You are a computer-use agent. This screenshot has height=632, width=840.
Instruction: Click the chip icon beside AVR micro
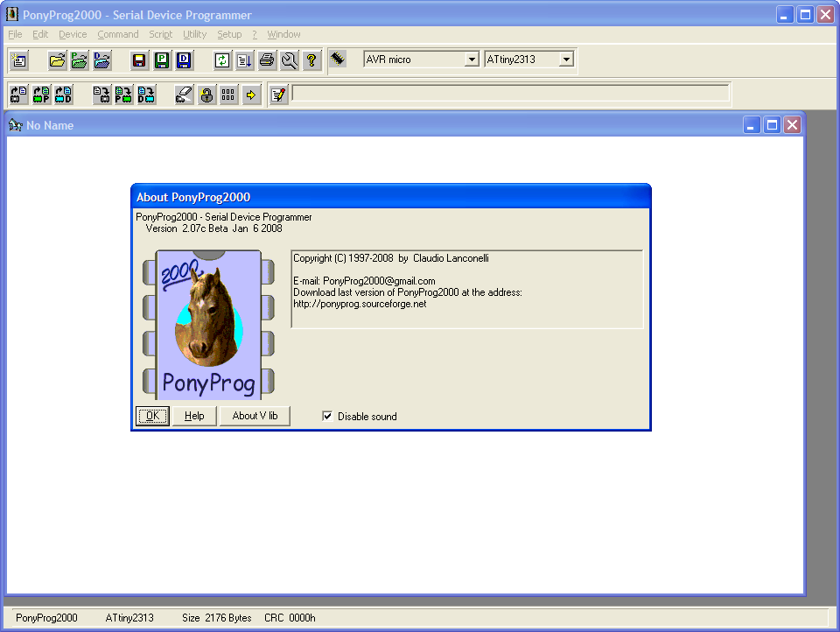(x=338, y=58)
